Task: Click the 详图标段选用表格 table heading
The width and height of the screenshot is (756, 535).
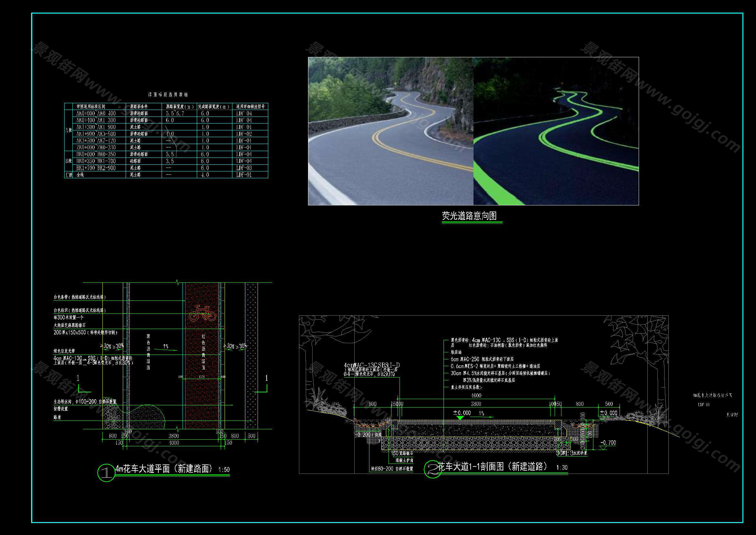Action: (168, 94)
